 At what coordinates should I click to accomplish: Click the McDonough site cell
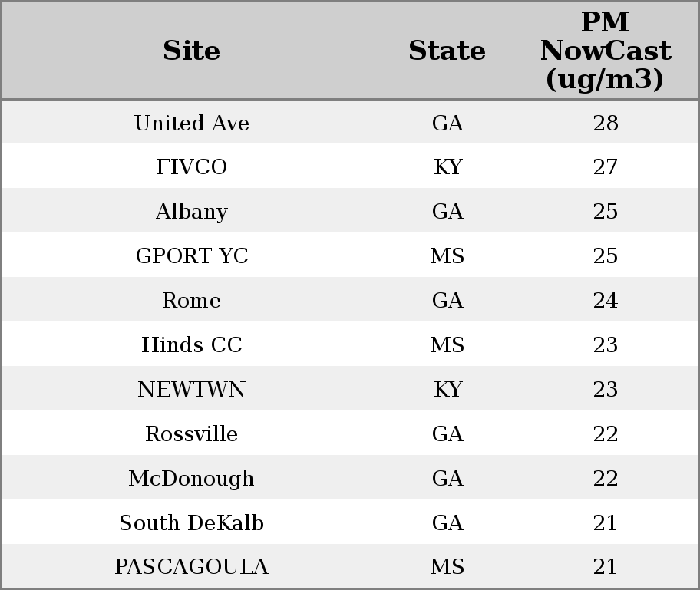(191, 479)
